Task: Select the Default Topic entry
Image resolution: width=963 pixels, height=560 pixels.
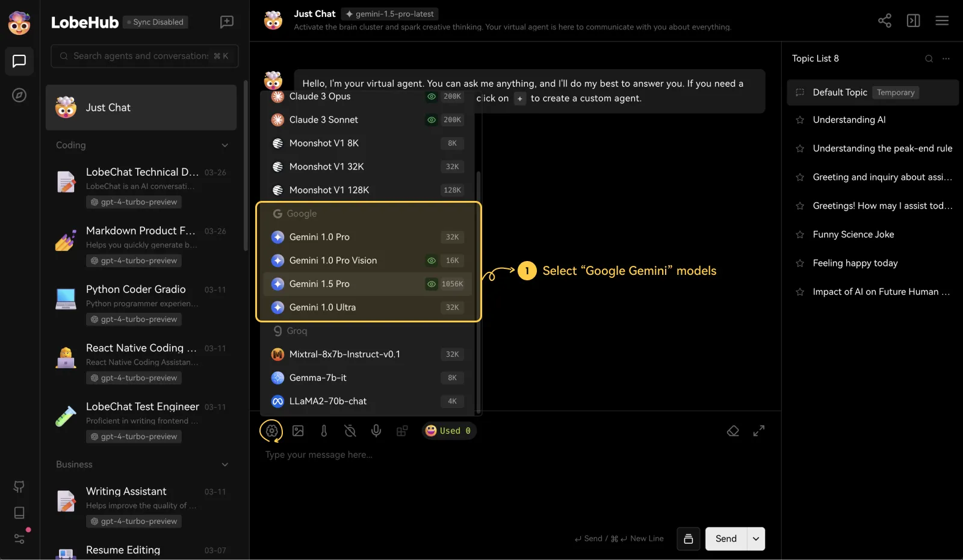Action: click(x=873, y=93)
